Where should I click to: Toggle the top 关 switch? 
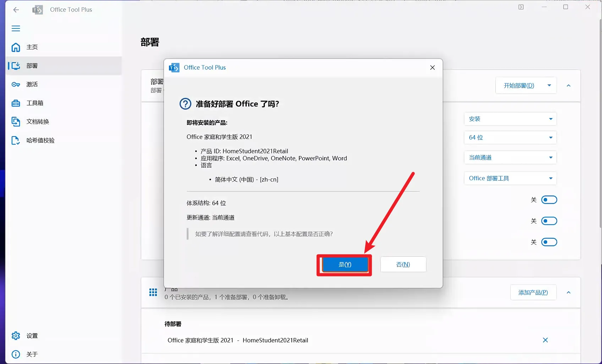[x=549, y=200]
